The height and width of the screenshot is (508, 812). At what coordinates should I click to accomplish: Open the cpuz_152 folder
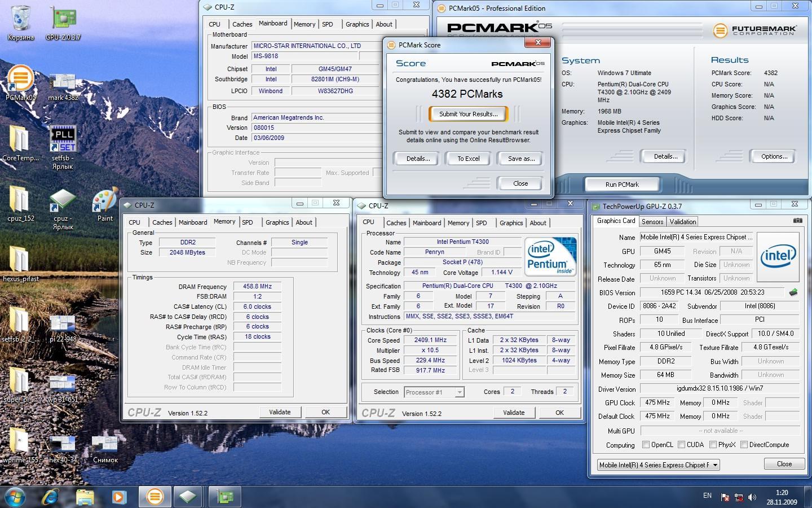coord(20,203)
